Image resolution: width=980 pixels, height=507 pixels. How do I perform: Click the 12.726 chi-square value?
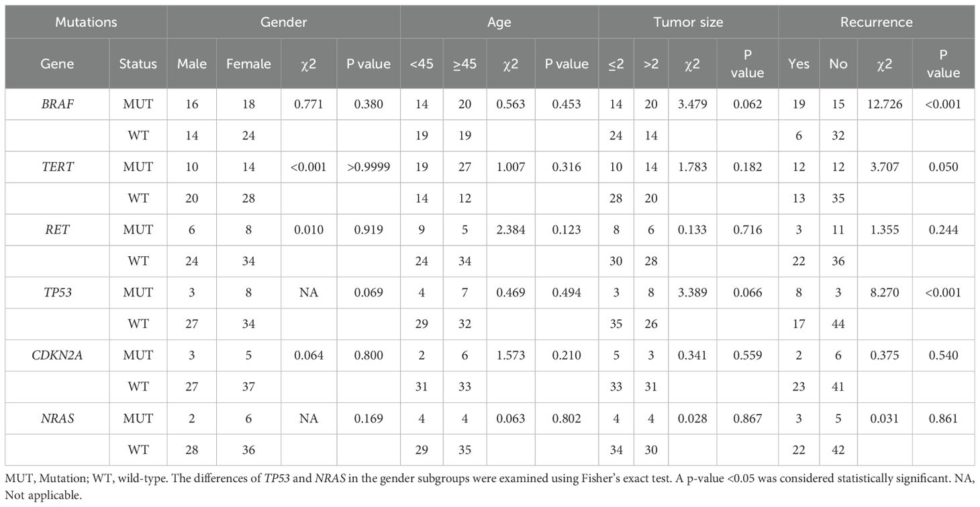pyautogui.click(x=885, y=105)
